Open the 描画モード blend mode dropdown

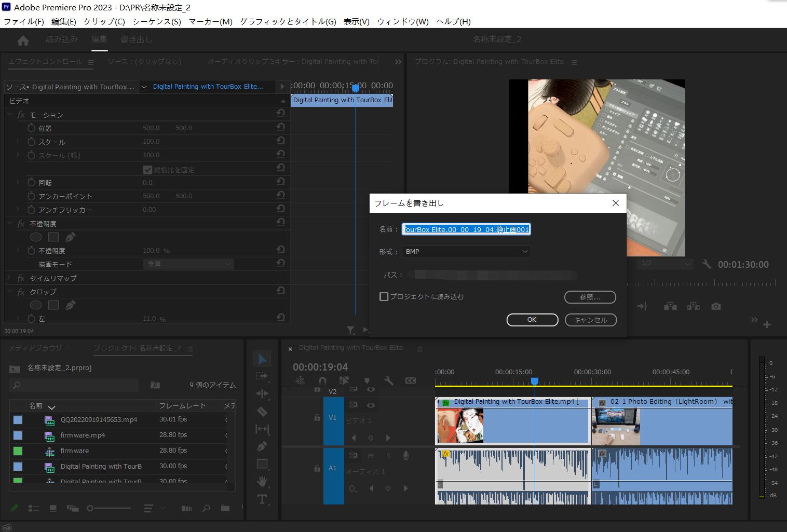click(x=188, y=264)
